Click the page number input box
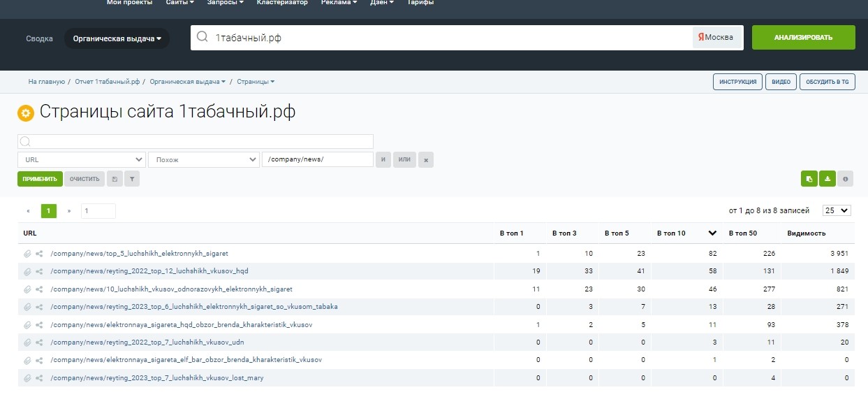This screenshot has height=397, width=868. [98, 210]
